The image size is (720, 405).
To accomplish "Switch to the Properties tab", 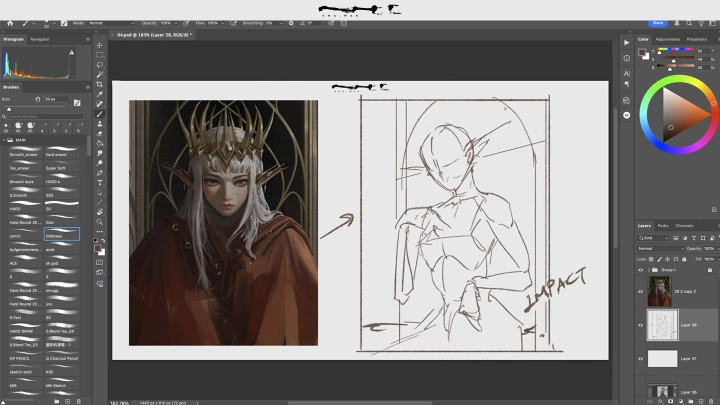I will coord(697,39).
